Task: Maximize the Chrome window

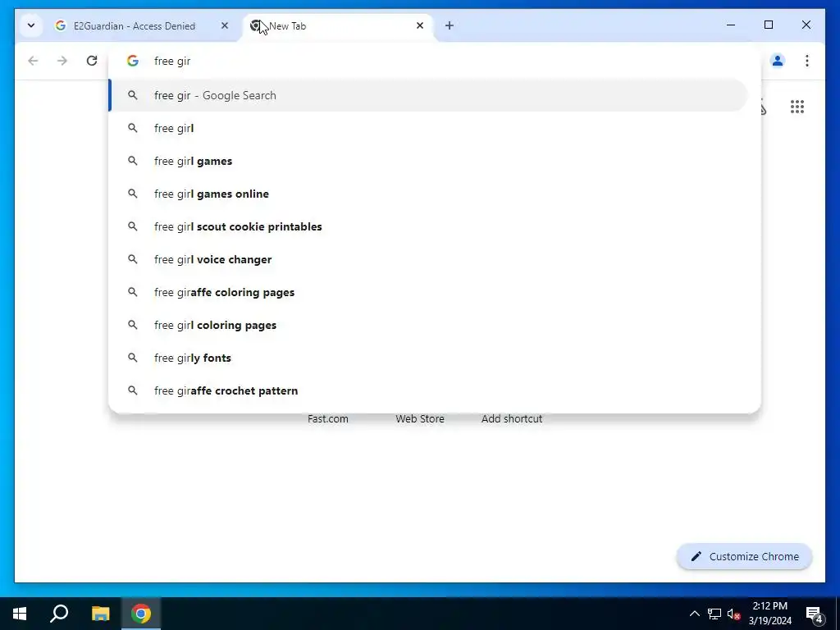Action: 768,25
